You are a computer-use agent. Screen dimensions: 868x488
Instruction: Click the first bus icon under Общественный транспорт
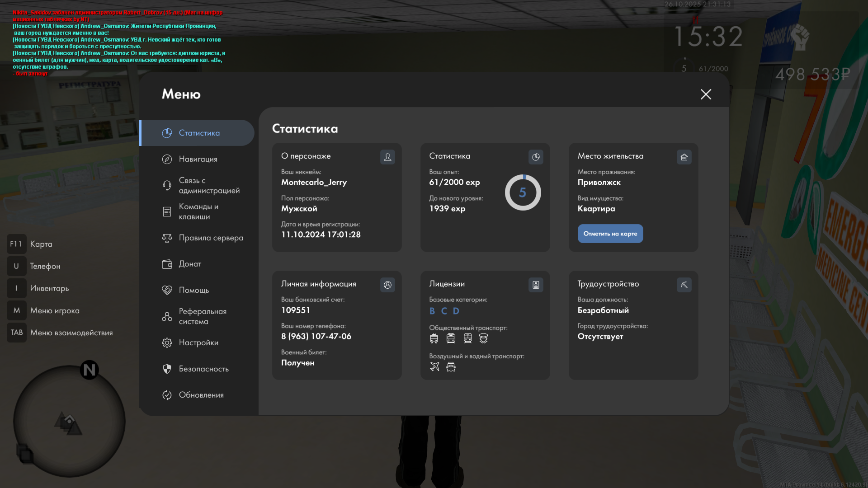[434, 338]
